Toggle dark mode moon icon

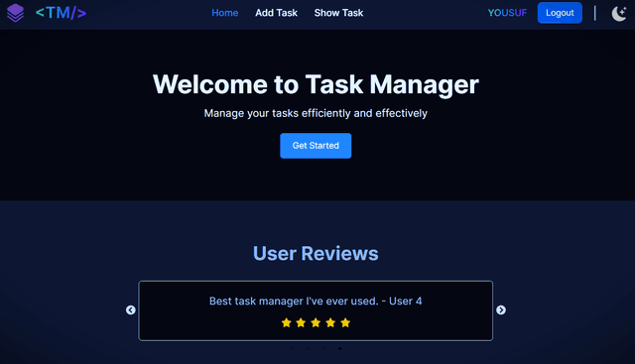(619, 13)
